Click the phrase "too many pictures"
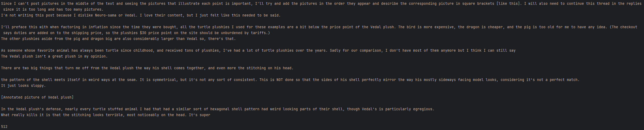644x130 pixels. [x=83, y=10]
